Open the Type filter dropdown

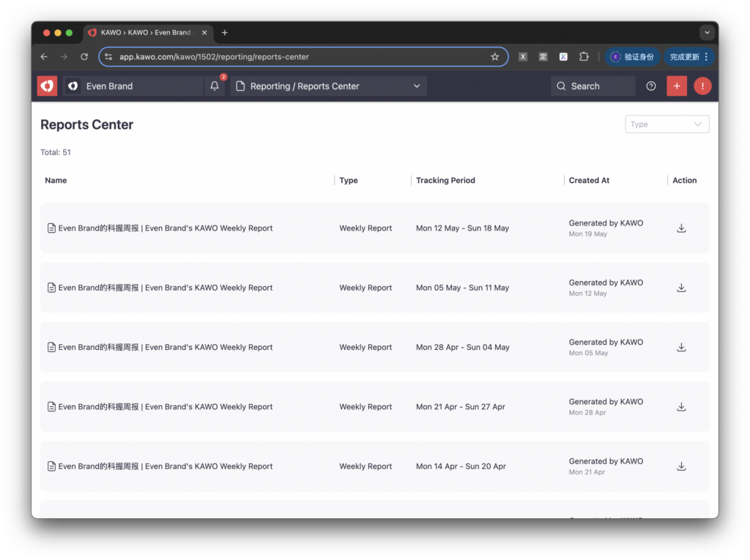(667, 124)
